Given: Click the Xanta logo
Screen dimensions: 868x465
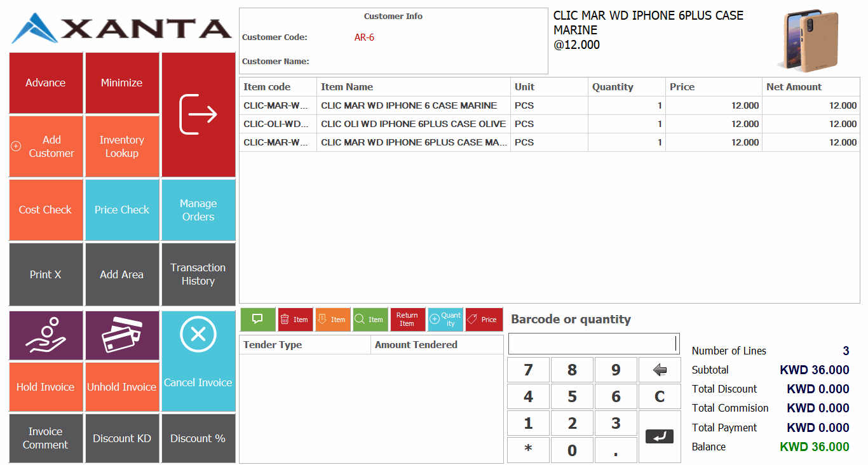Looking at the screenshot, I should [121, 28].
